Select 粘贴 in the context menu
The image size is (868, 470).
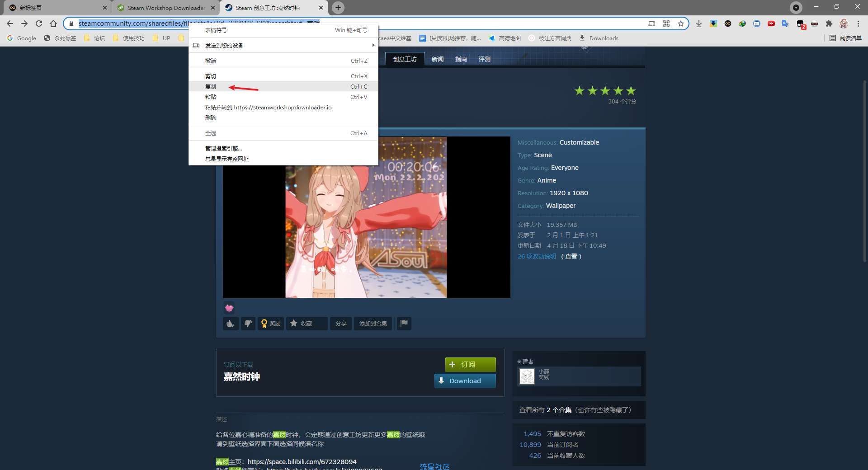[x=283, y=97]
